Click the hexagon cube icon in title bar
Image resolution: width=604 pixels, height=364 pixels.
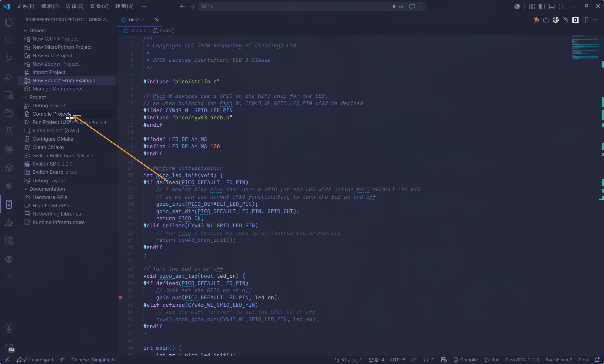[517, 6]
